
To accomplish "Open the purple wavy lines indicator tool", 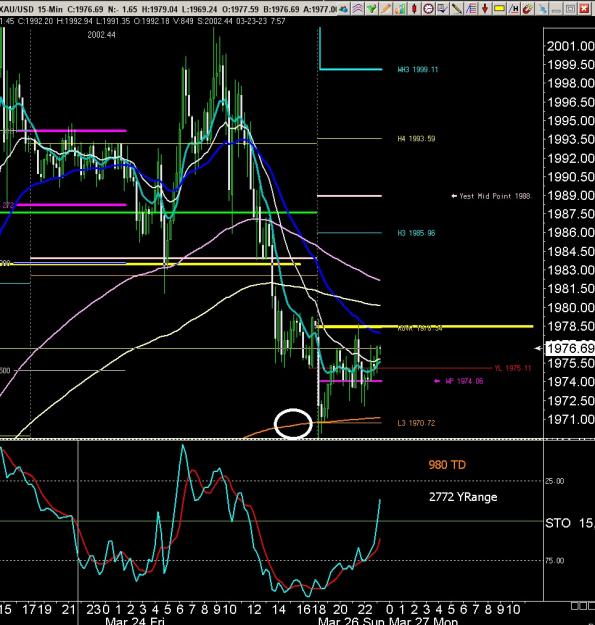I will click(358, 8).
